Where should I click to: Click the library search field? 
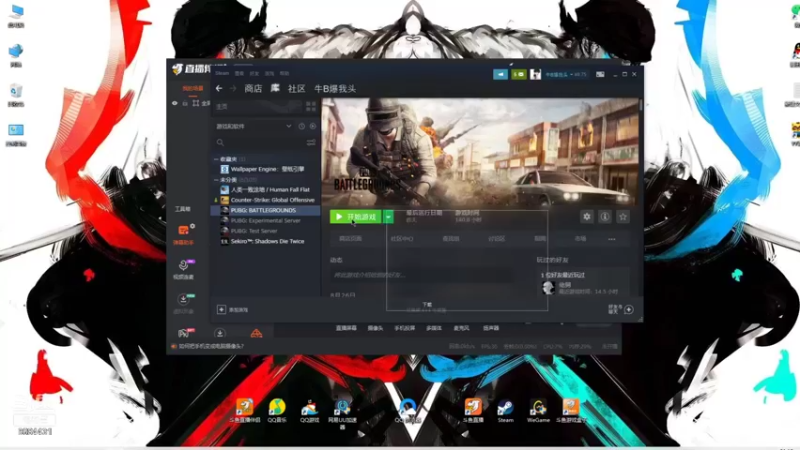pyautogui.click(x=260, y=142)
